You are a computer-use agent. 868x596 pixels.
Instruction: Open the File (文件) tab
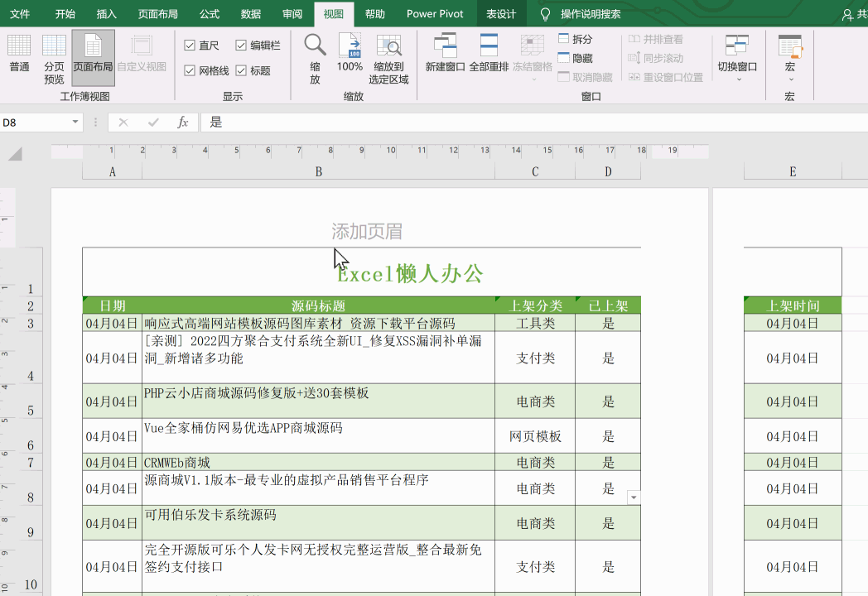[x=20, y=14]
